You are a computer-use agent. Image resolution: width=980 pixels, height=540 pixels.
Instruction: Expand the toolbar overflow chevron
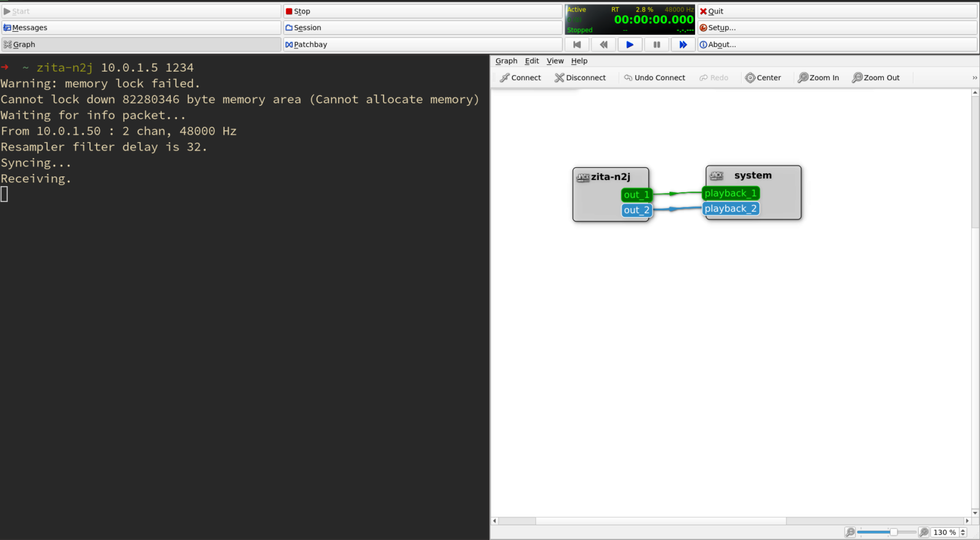pyautogui.click(x=974, y=78)
